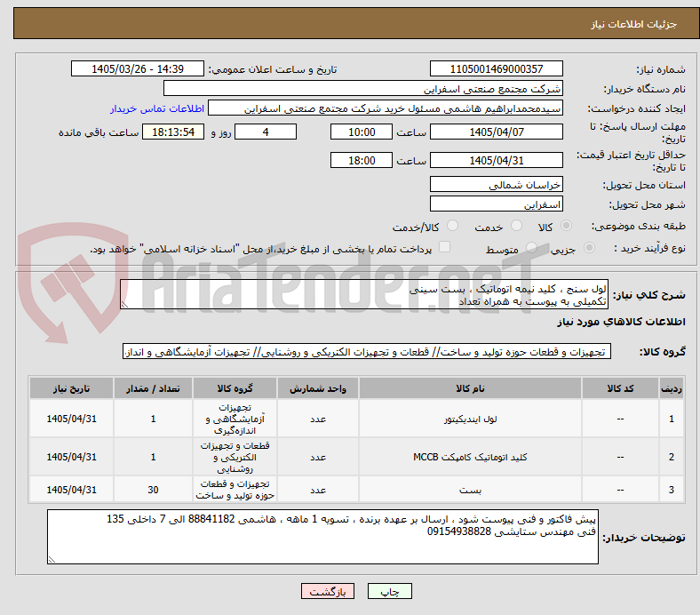Click the توضیحات خریدار notes text area
Viewport: 700px width, 615px height.
pos(322,537)
